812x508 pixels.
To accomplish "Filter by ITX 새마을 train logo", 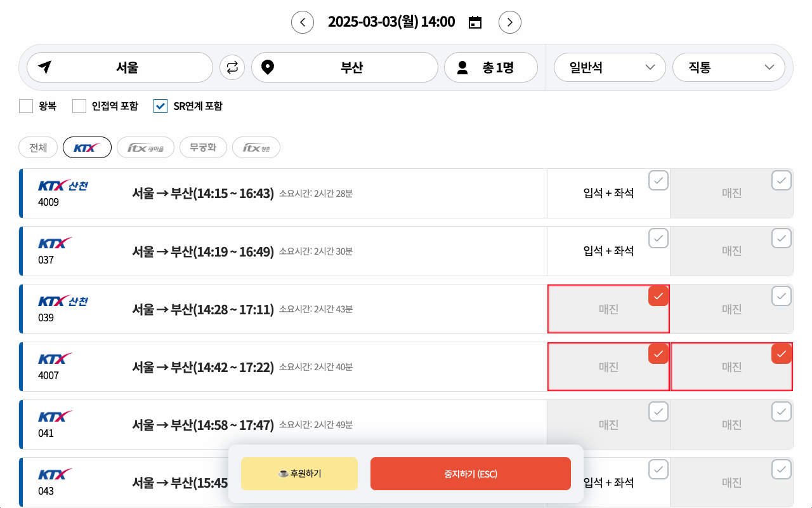I will point(145,147).
